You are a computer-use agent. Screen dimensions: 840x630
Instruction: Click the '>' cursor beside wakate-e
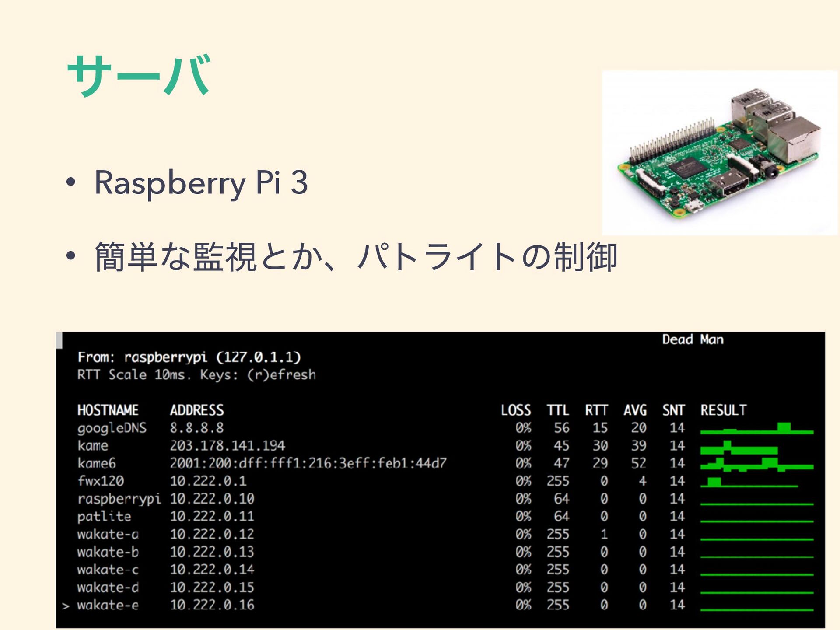pyautogui.click(x=66, y=606)
